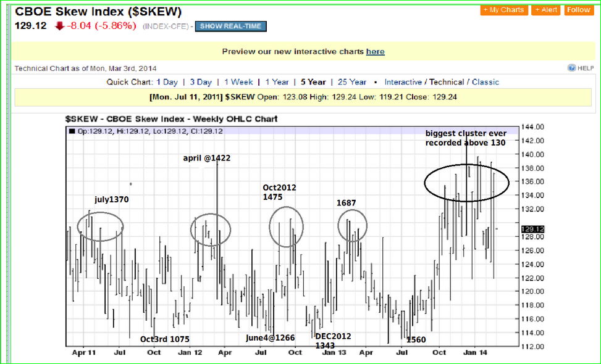This screenshot has height=364, width=601.
Task: Click the -8.04 (-5.86%) change value
Action: 101,26
